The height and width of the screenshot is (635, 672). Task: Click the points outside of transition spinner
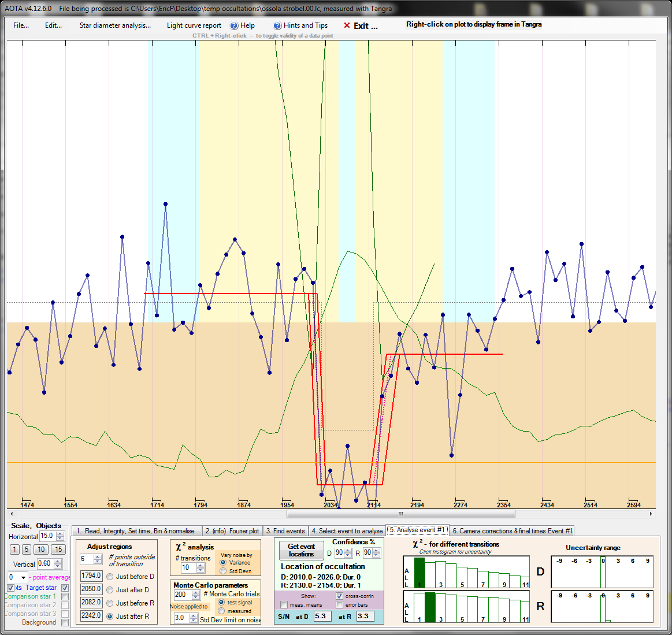click(x=98, y=559)
